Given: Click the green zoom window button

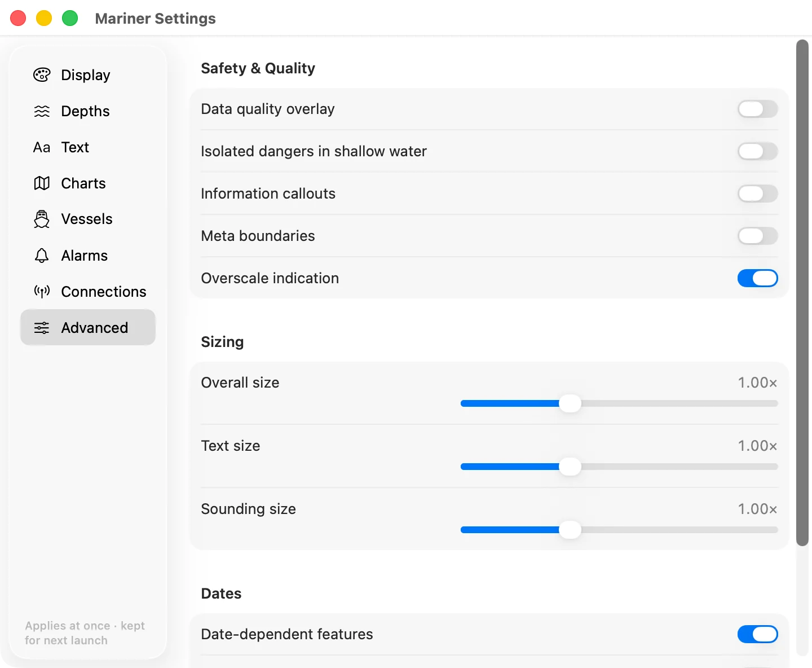Looking at the screenshot, I should 70,18.
